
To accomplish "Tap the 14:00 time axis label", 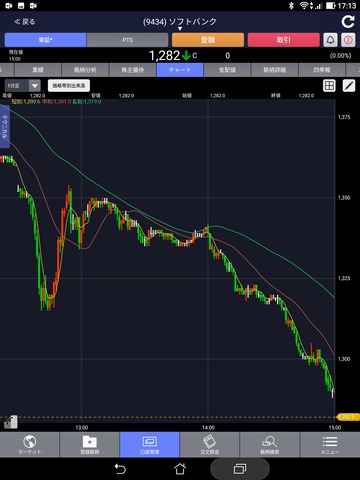I will (x=208, y=428).
